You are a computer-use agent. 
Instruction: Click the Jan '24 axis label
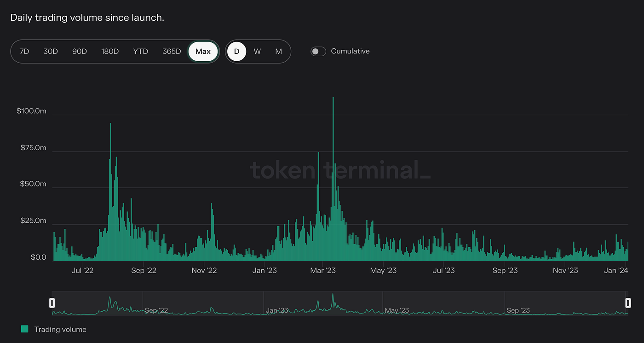click(x=616, y=270)
